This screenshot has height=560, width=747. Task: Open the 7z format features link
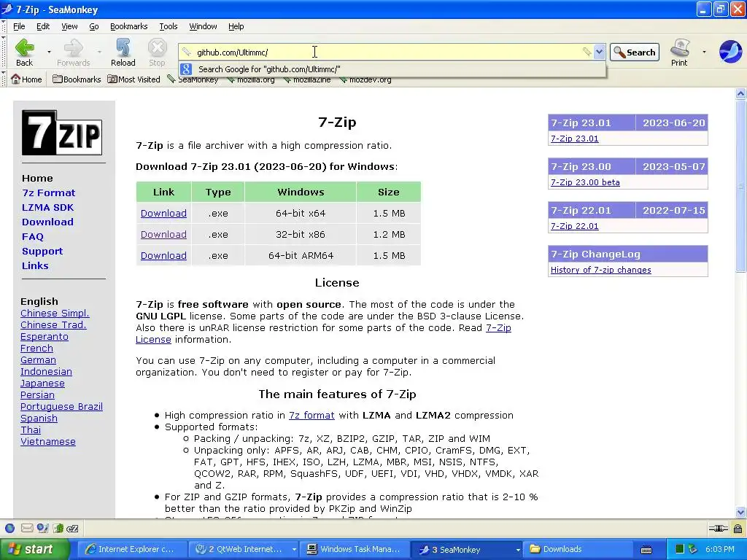pyautogui.click(x=311, y=415)
